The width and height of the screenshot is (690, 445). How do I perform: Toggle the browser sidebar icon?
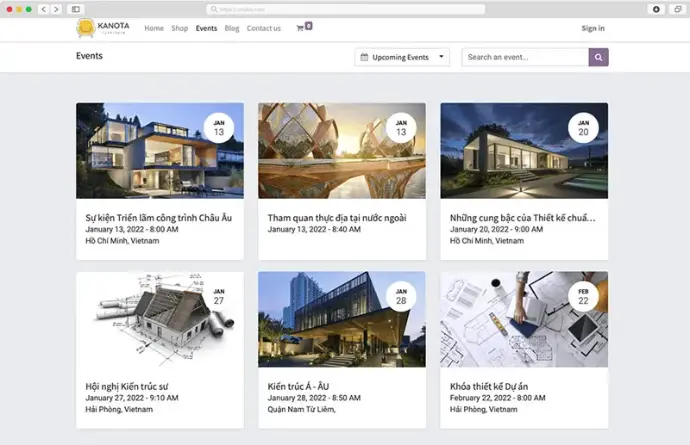(76, 9)
